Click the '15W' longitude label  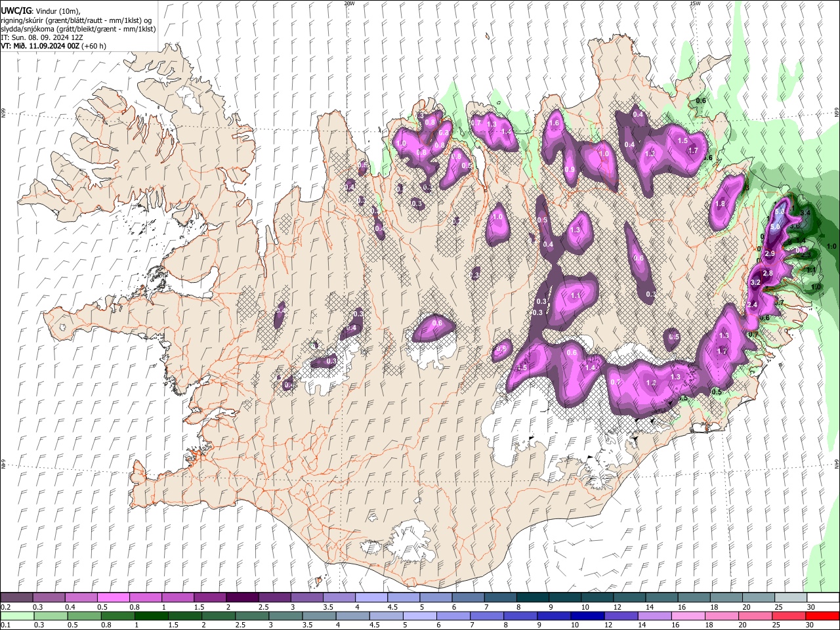pos(695,3)
